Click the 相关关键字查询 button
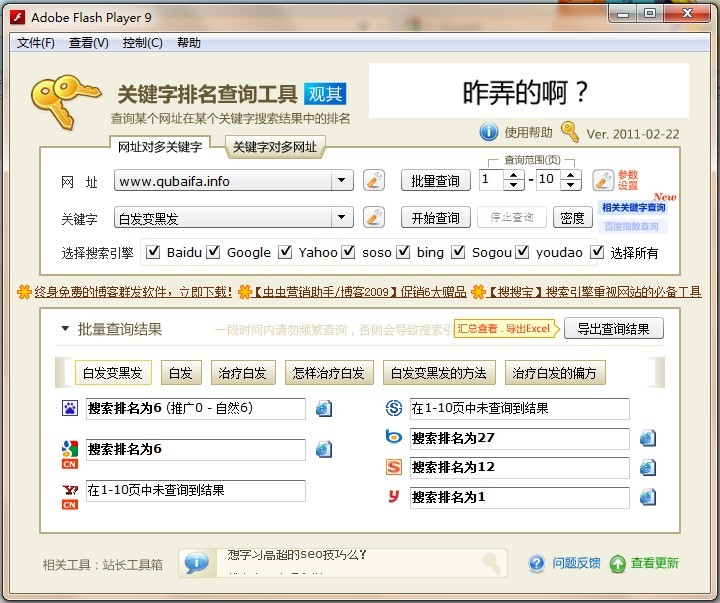 633,207
